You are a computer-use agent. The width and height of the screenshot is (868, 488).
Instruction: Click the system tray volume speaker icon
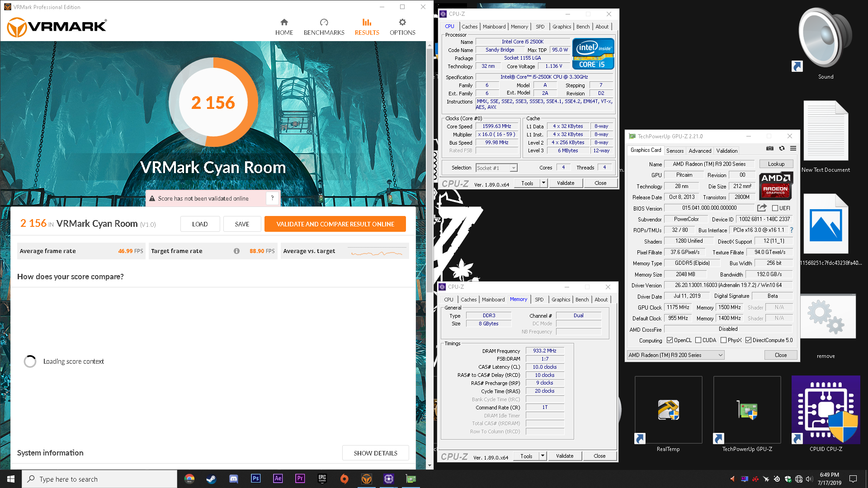click(x=809, y=479)
